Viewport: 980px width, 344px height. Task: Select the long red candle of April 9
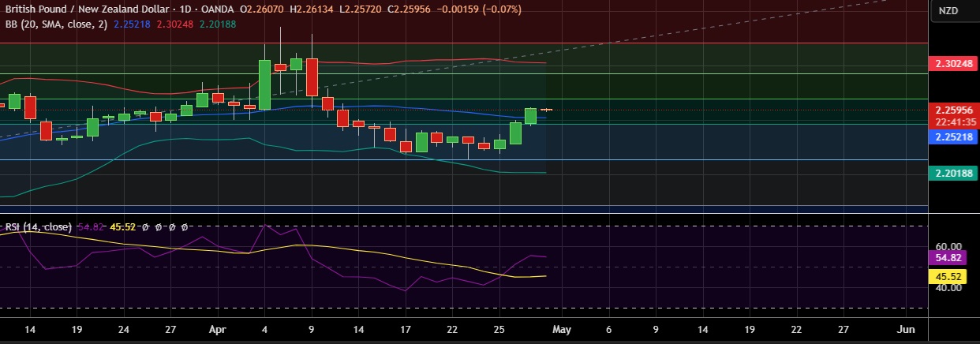[x=312, y=77]
